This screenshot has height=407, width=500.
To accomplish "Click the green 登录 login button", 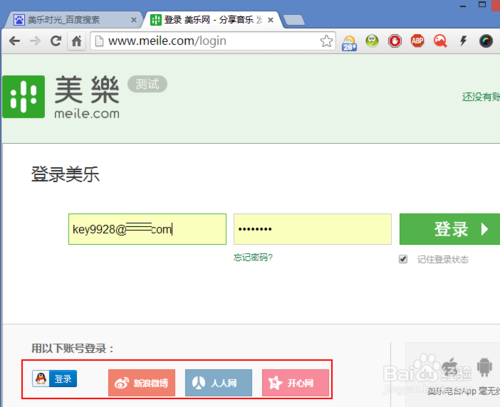I will pyautogui.click(x=450, y=229).
